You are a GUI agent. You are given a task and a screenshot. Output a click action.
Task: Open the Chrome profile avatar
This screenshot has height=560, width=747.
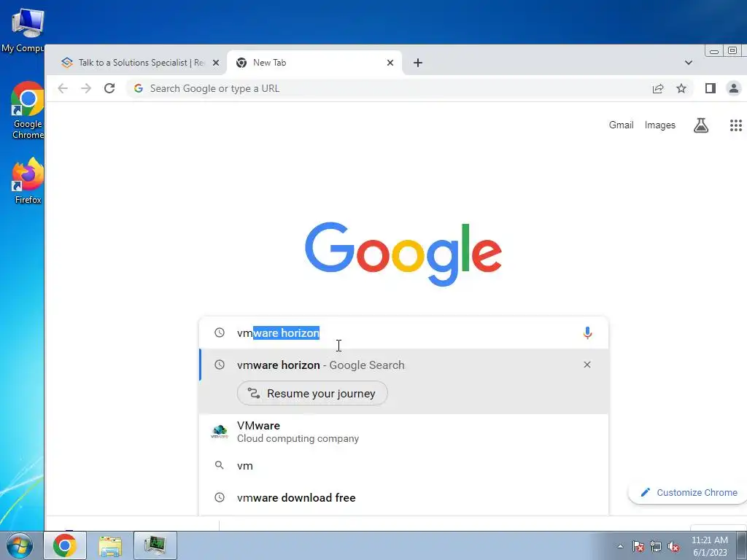pos(734,88)
